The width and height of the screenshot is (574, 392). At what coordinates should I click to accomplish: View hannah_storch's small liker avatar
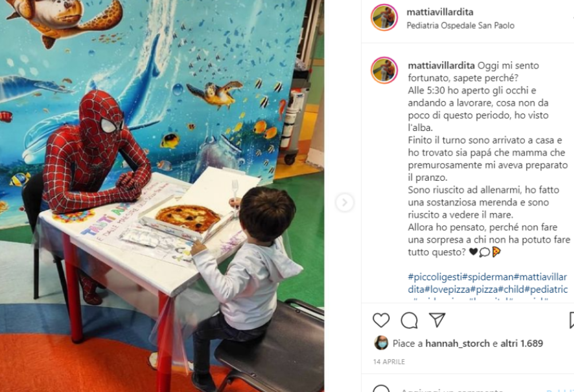point(381,343)
